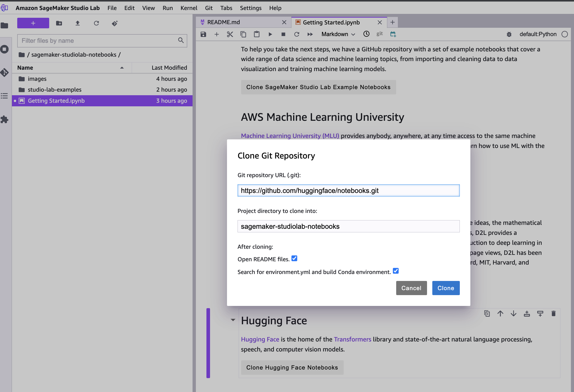Open the file browser sidebar icon
The height and width of the screenshot is (392, 574).
[x=4, y=26]
